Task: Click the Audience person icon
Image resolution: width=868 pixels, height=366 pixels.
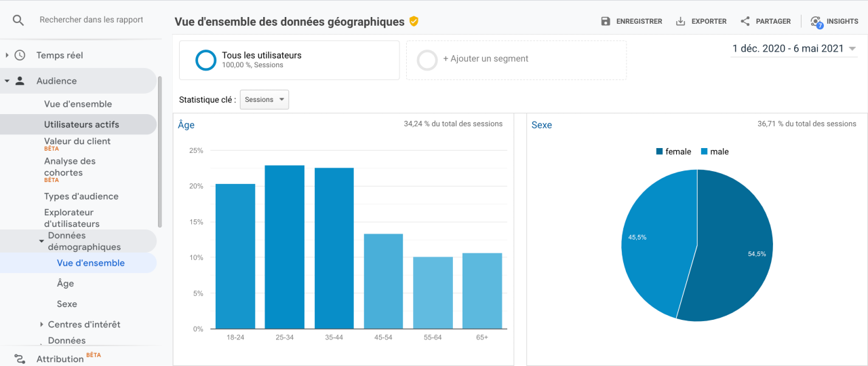Action: (x=20, y=81)
